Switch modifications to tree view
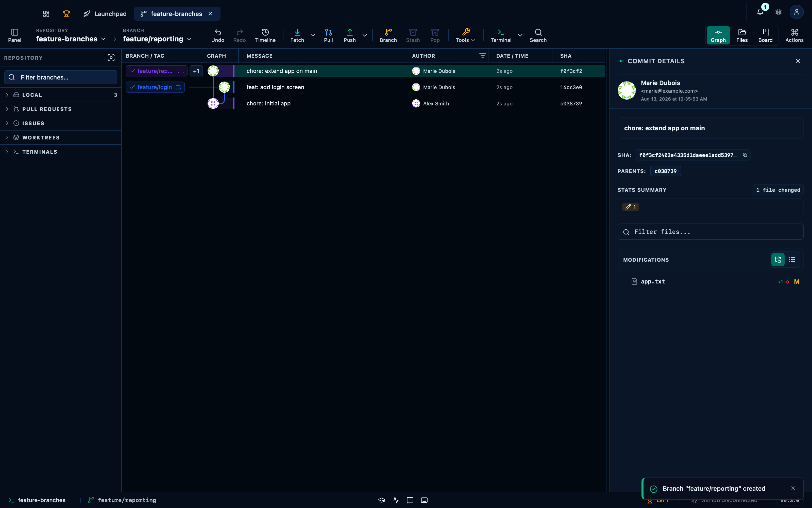The width and height of the screenshot is (812, 508). tap(778, 260)
